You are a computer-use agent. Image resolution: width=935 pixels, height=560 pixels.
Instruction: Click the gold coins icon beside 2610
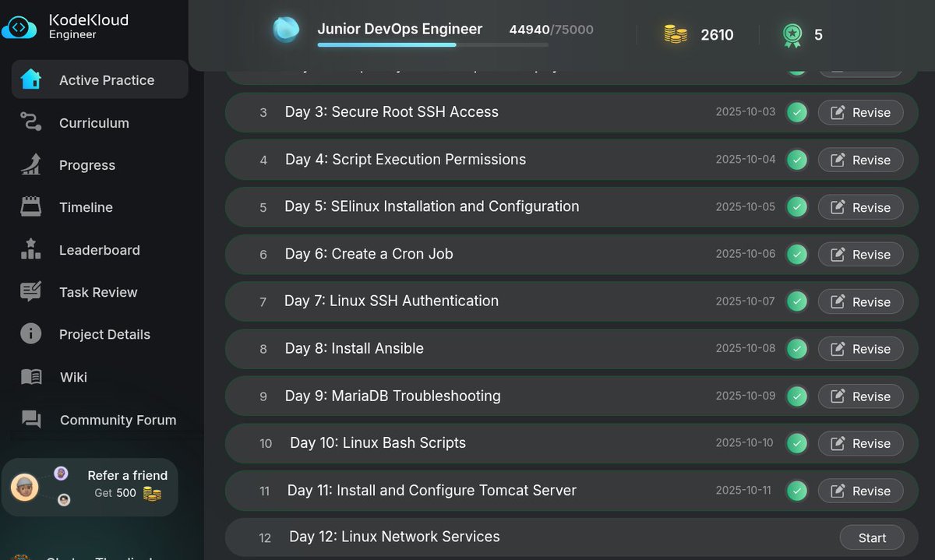[x=676, y=33]
